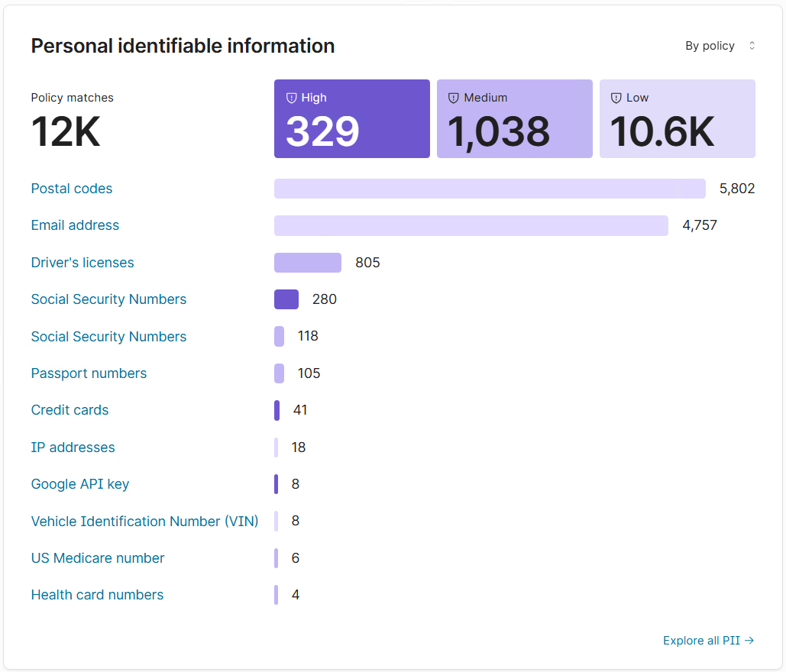Open the IP addresses policy link
This screenshot has height=672, width=786.
pos(73,447)
